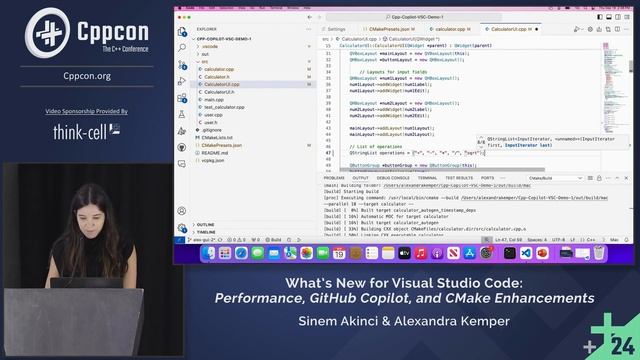Click the errors and warnings counter in status bar
Image resolution: width=640 pixels, height=360 pixels.
pyautogui.click(x=236, y=240)
